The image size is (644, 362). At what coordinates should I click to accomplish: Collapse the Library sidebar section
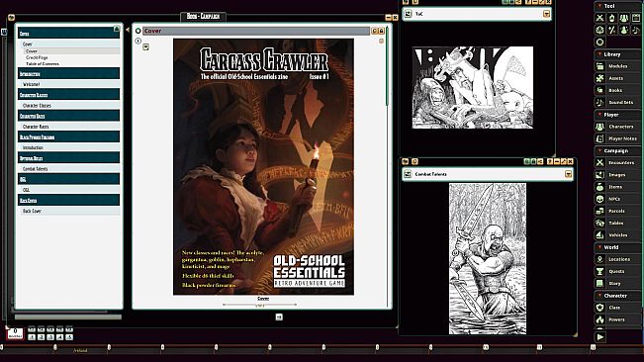click(x=617, y=54)
